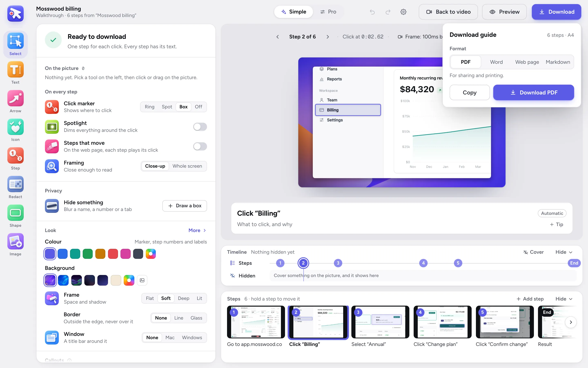The height and width of the screenshot is (368, 588).
Task: Choose Markdown format
Action: click(x=558, y=62)
